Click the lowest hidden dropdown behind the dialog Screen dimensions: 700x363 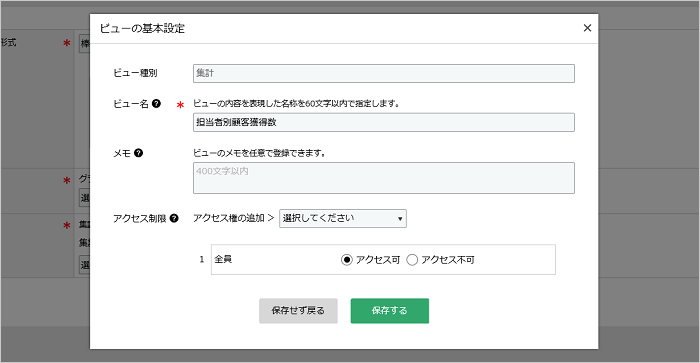pos(84,265)
